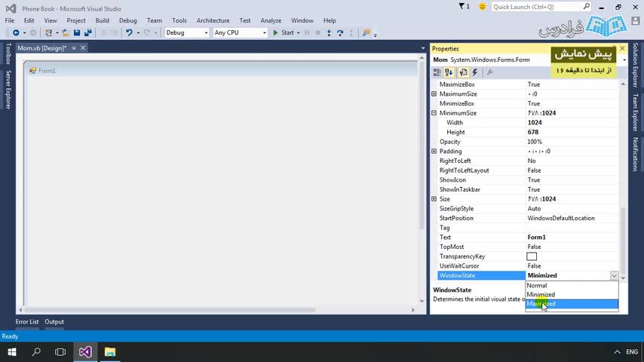
Task: Open File Explorer from the taskbar
Action: pyautogui.click(x=110, y=351)
